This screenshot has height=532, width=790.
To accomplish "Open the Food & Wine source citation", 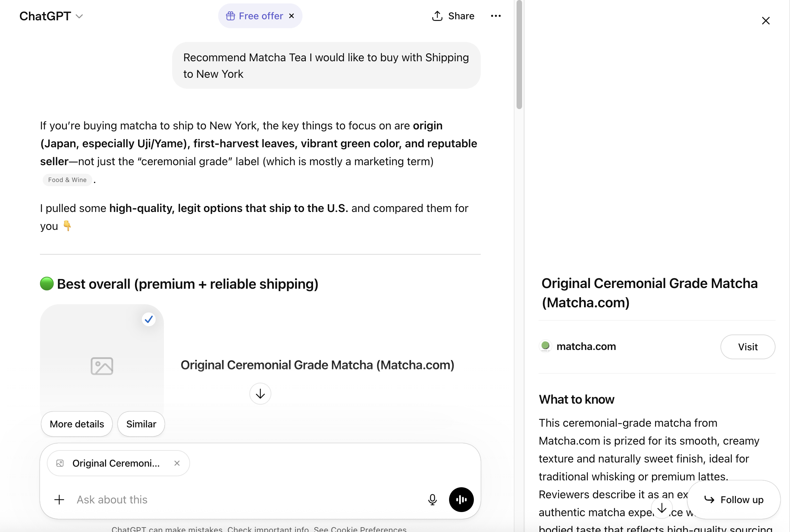I will (x=67, y=180).
